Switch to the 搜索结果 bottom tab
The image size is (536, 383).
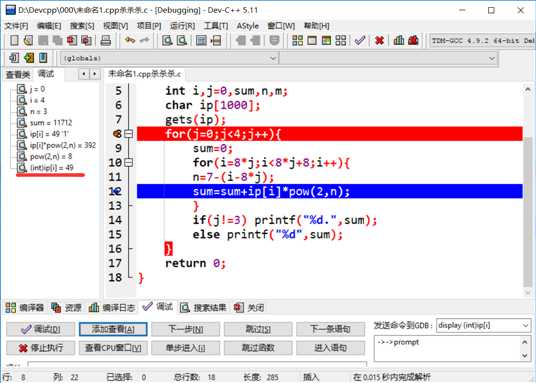[203, 308]
